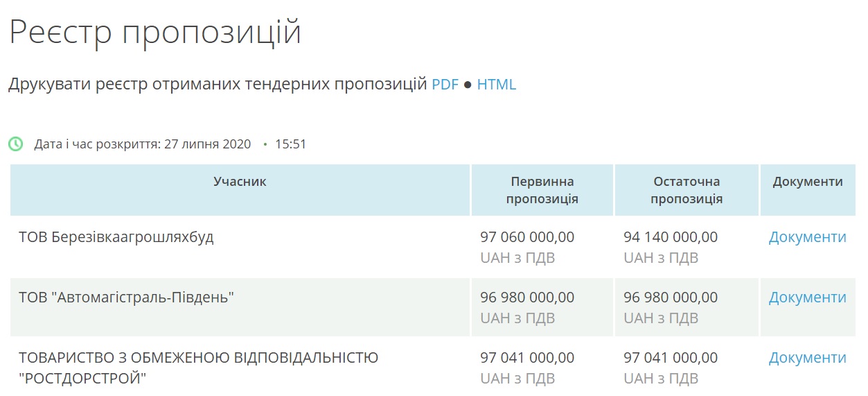Open the PDF print link
The width and height of the screenshot is (868, 396).
coord(445,85)
